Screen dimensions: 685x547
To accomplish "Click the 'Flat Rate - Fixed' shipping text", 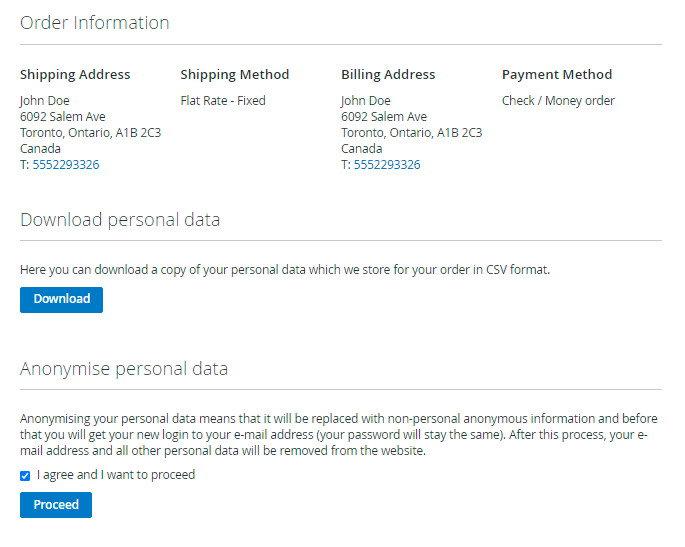I will click(223, 101).
